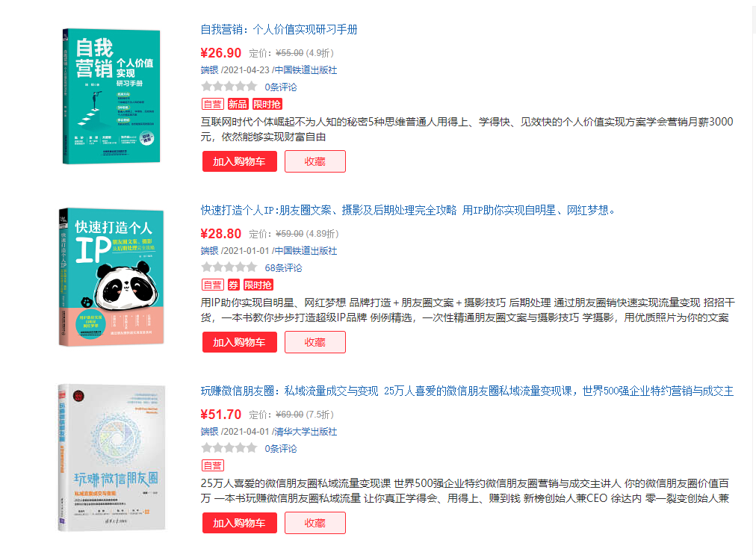Open the 快速打造个人IP panda book cover
Screen dimensions: 756x555
coord(111,277)
